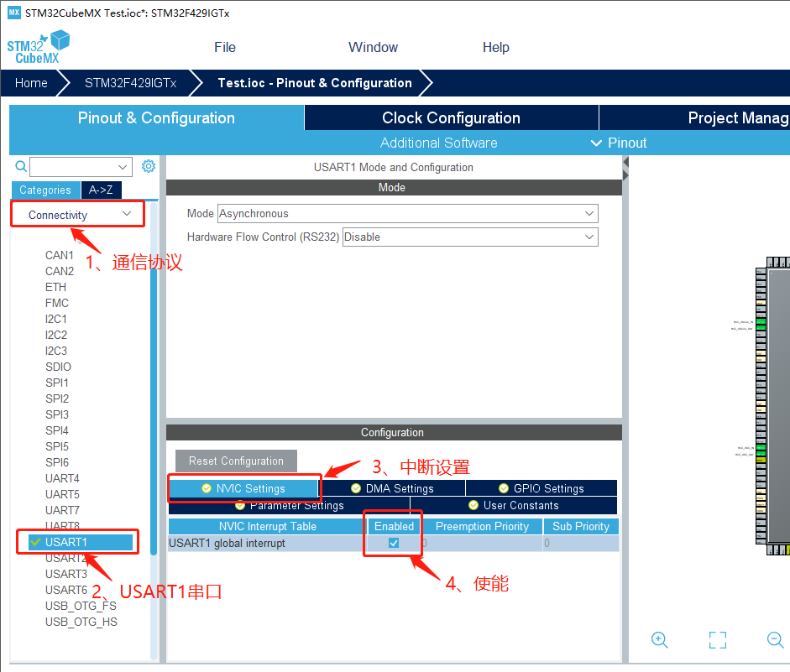Select FMC in the peripheral list
790x672 pixels.
click(x=57, y=303)
